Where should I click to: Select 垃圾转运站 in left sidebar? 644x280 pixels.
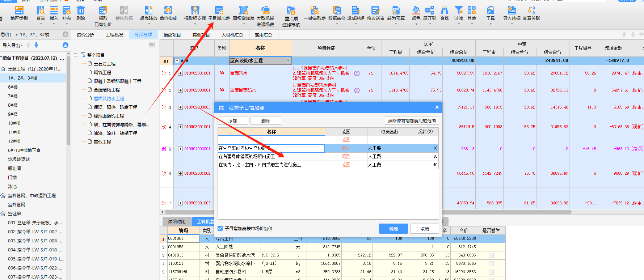click(19, 159)
